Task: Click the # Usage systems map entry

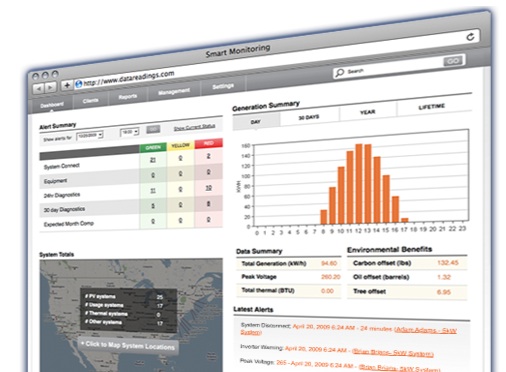Action: coord(104,305)
